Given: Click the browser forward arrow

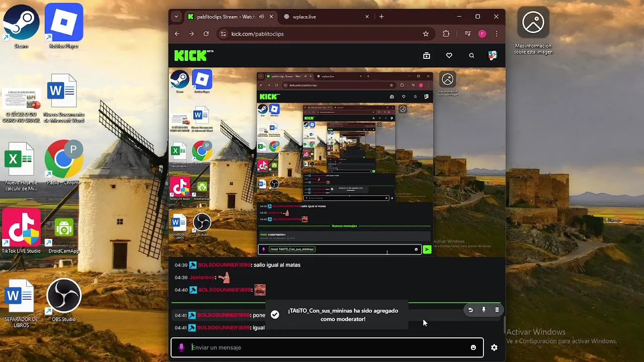Looking at the screenshot, I should pos(191,34).
